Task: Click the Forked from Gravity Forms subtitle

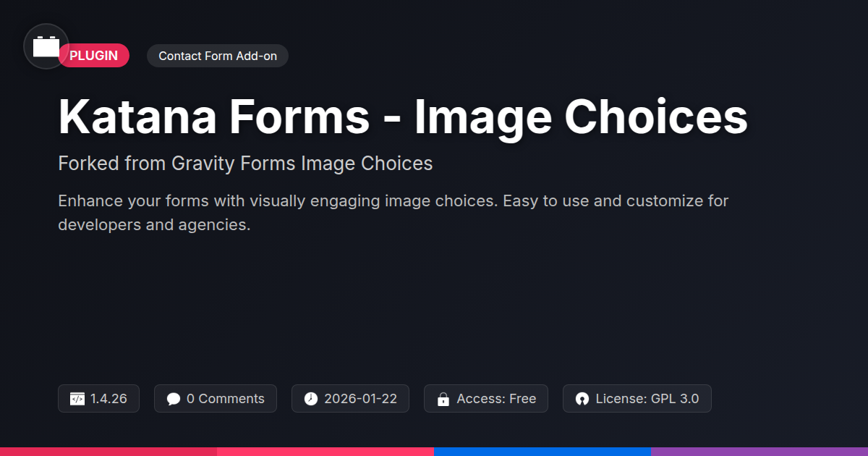Action: (245, 164)
